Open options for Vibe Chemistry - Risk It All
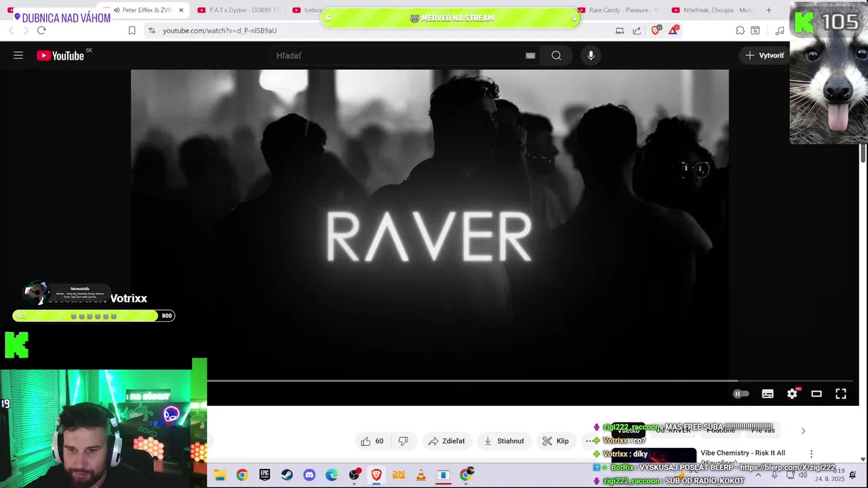Image resolution: width=868 pixels, height=488 pixels. tap(811, 454)
